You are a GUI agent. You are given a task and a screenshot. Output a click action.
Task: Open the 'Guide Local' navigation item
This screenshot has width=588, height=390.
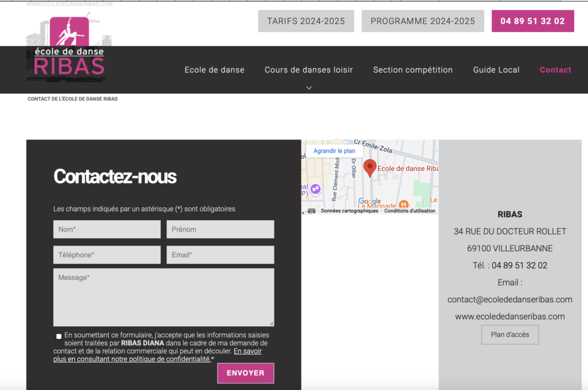coord(496,69)
